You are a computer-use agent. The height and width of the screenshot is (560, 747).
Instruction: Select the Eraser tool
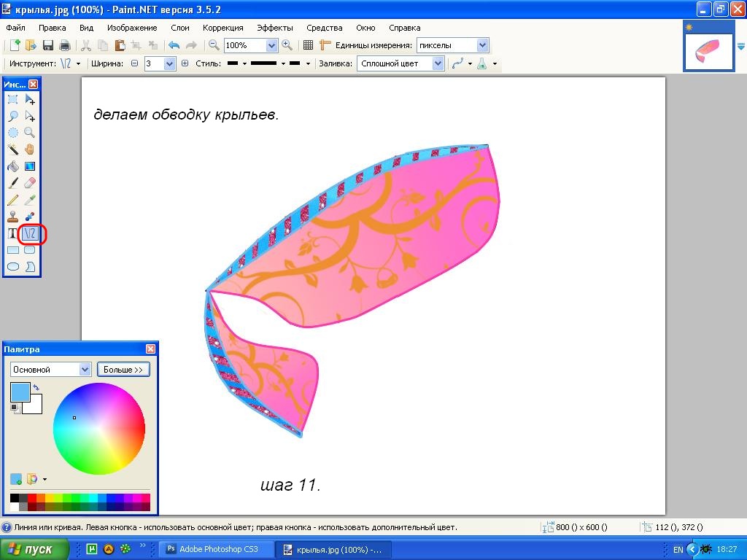tap(30, 183)
